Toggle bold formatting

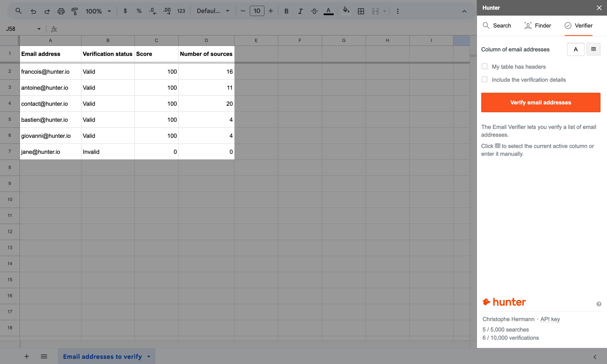[x=286, y=11]
